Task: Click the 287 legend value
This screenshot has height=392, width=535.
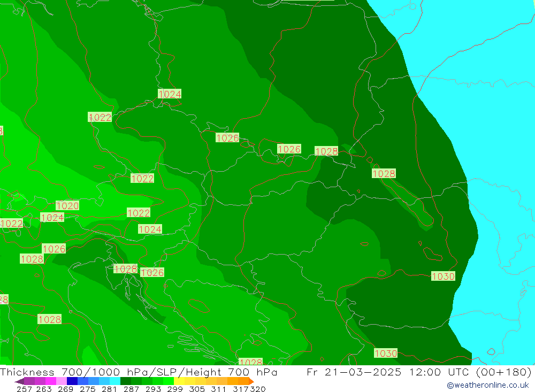Action: point(131,389)
